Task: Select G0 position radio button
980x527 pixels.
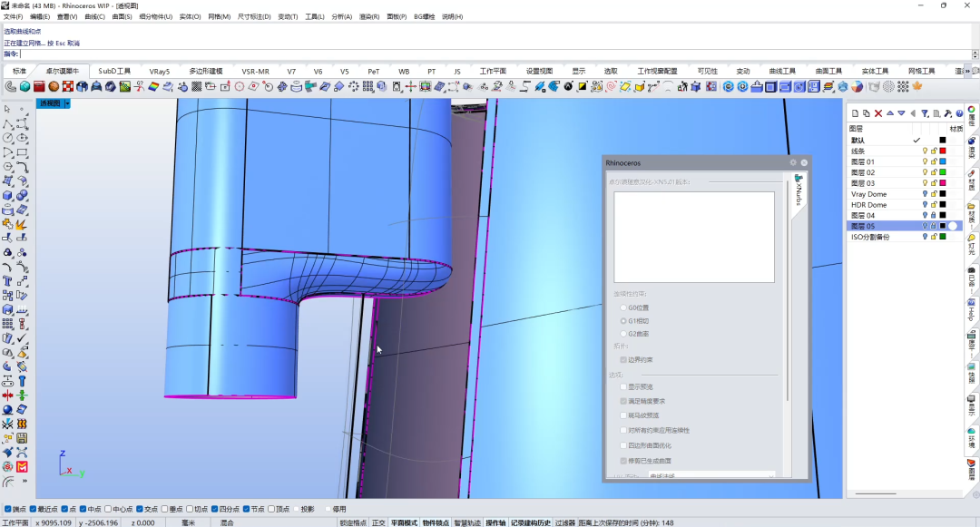Action: (623, 307)
